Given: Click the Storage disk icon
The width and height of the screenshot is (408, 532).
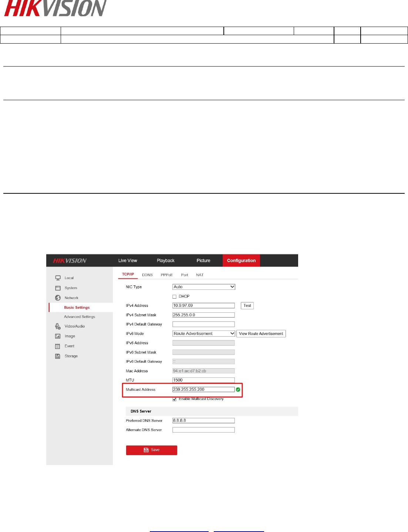Looking at the screenshot, I should point(58,356).
